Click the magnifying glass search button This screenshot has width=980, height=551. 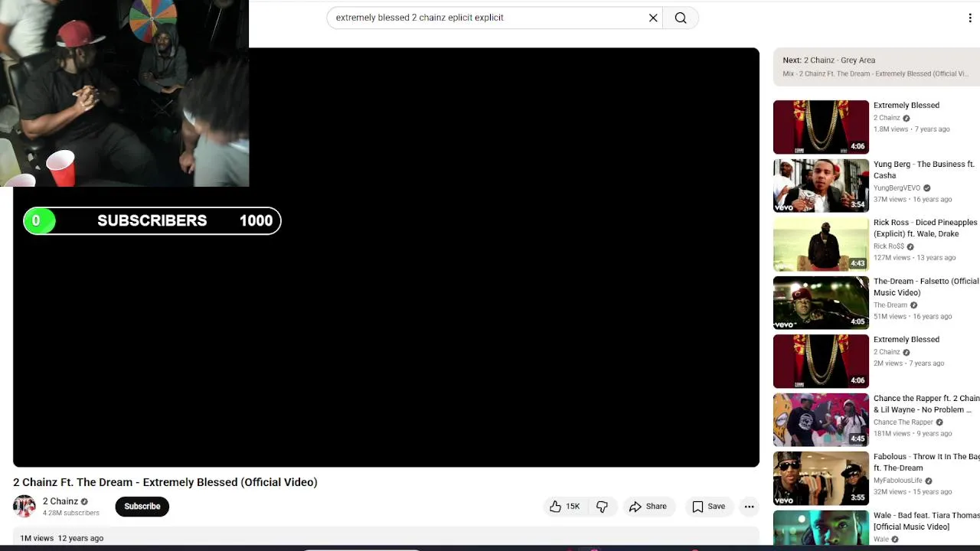tap(681, 18)
